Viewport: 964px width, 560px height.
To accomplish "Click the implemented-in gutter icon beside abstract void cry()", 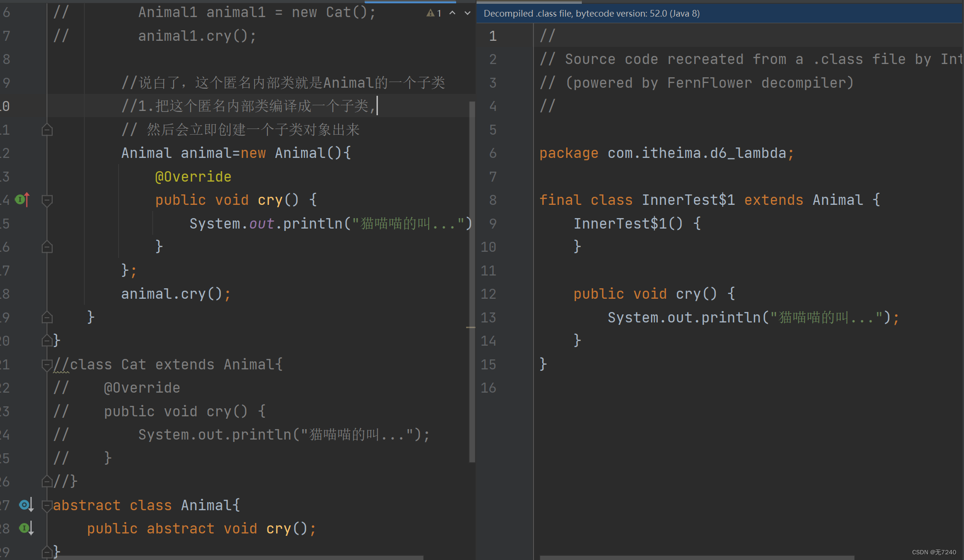I will tap(26, 528).
